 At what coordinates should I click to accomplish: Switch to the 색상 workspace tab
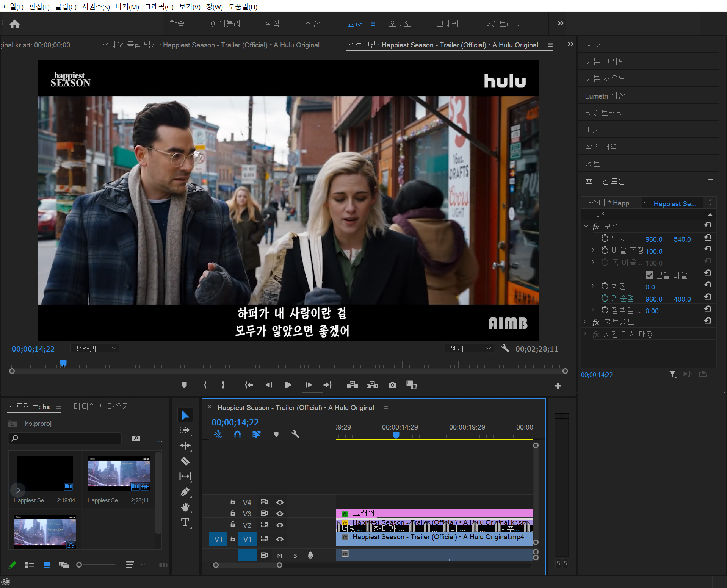tap(313, 24)
